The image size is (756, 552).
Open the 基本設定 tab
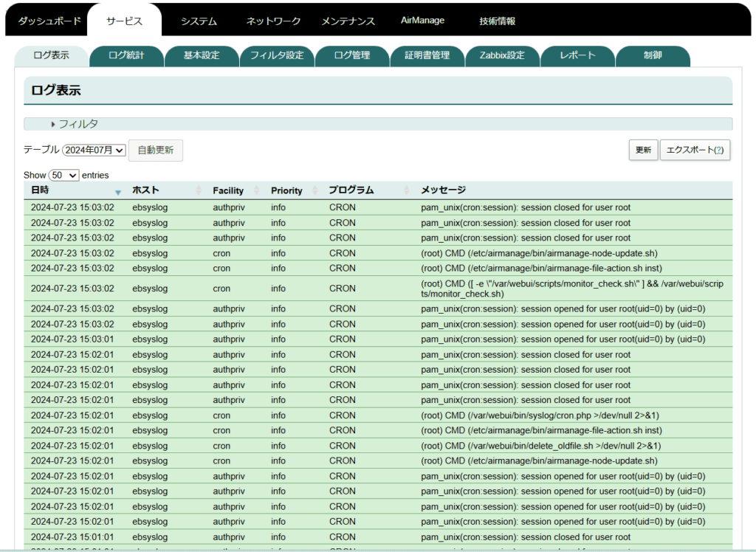coord(202,55)
